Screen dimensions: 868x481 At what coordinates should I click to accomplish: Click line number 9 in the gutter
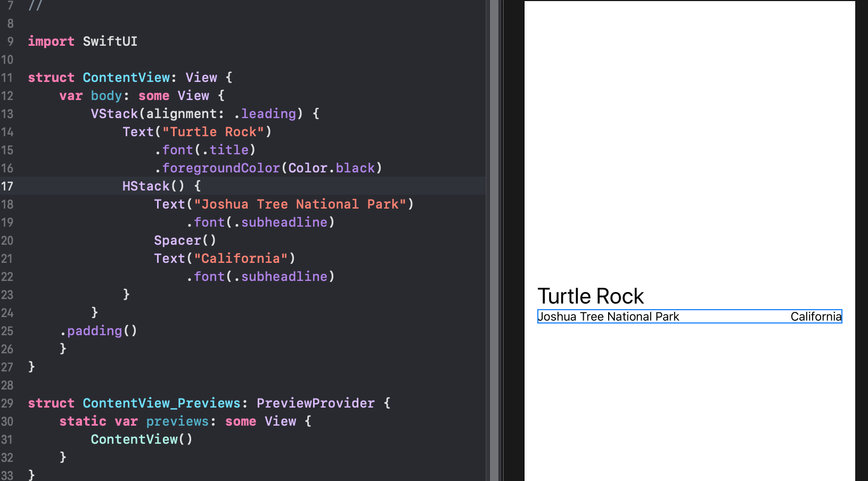pyautogui.click(x=10, y=42)
